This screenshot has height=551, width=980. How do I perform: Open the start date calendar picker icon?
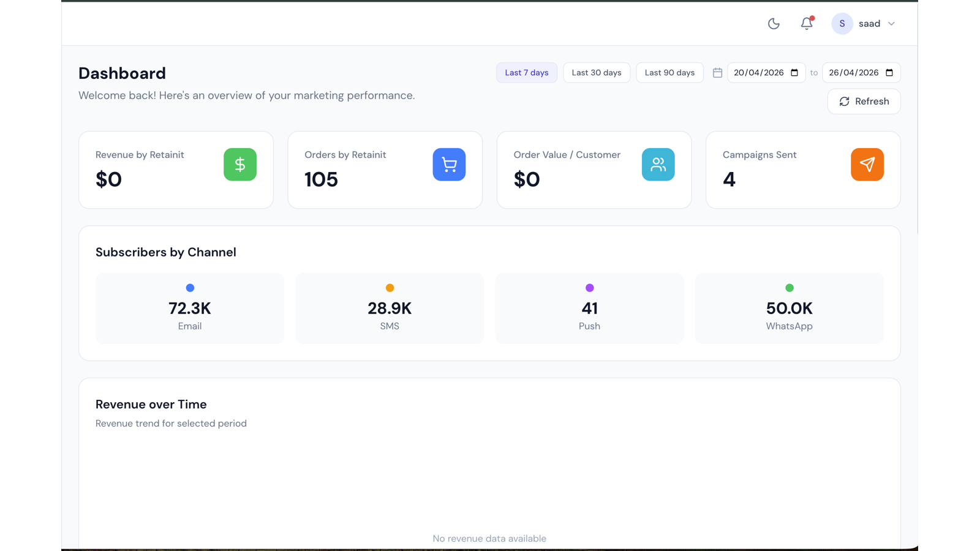(794, 72)
